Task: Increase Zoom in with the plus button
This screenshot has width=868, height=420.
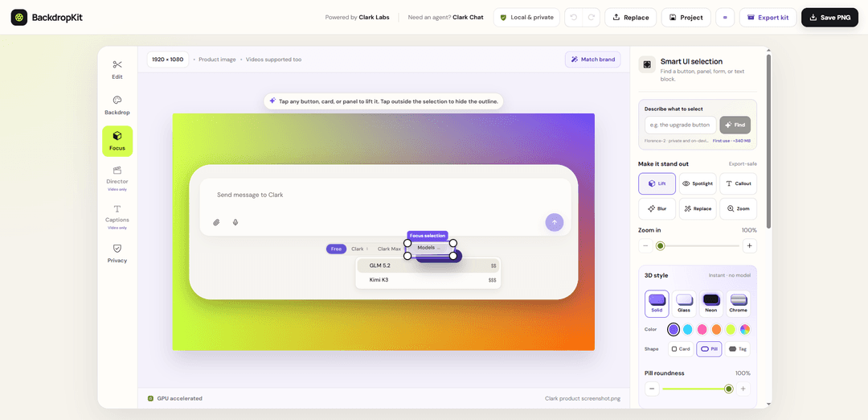Action: tap(749, 245)
